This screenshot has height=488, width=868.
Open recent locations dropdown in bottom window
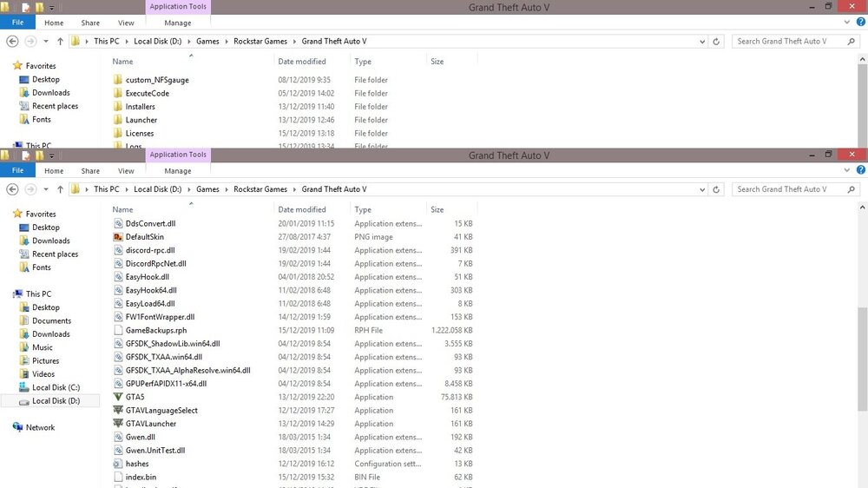(46, 189)
